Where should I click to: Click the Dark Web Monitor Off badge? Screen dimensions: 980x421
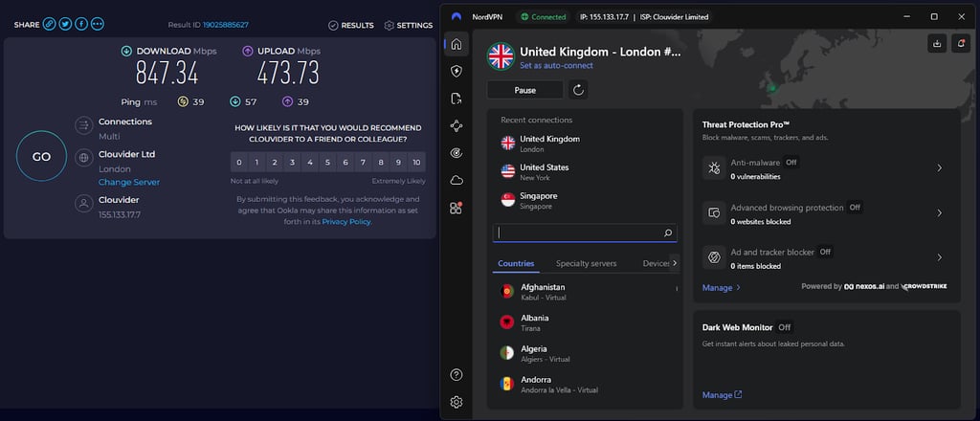click(x=785, y=327)
